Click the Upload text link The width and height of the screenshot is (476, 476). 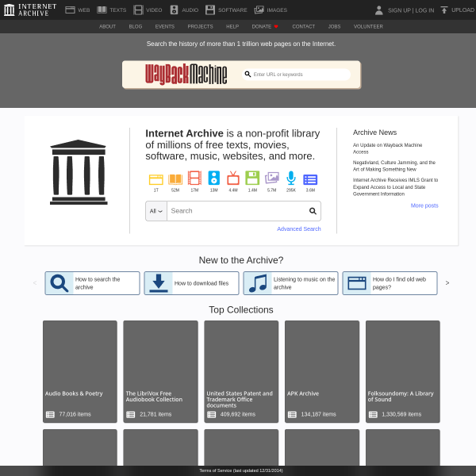[463, 10]
